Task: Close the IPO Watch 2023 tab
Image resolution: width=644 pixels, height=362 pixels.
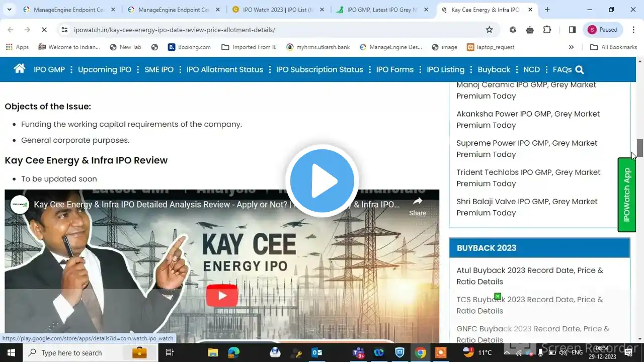Action: pyautogui.click(x=321, y=10)
